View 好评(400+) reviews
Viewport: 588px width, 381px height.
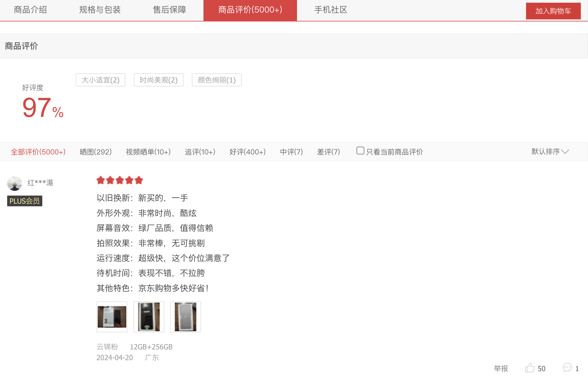(x=248, y=151)
